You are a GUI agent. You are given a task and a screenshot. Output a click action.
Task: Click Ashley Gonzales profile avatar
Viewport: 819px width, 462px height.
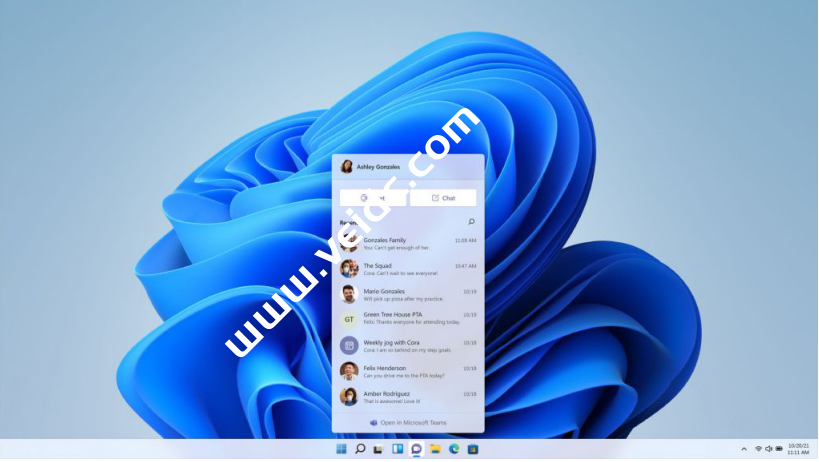click(x=347, y=167)
